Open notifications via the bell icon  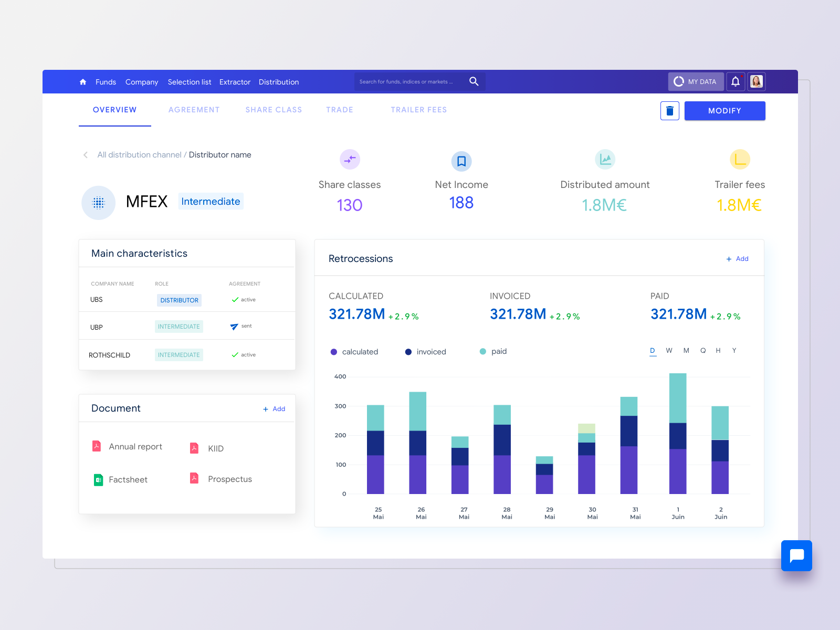pyautogui.click(x=736, y=81)
